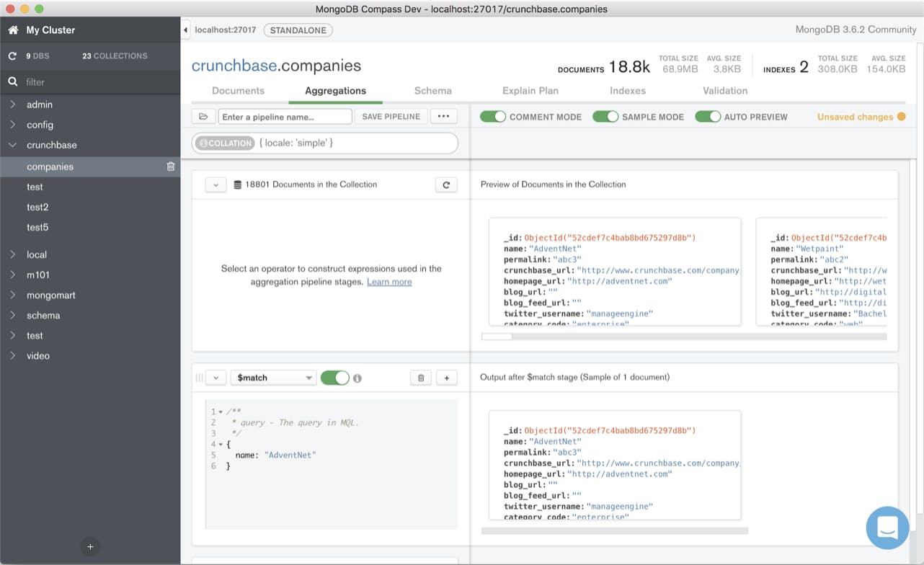This screenshot has width=924, height=565.
Task: Open the $match stage operator dropdown
Action: click(x=273, y=378)
